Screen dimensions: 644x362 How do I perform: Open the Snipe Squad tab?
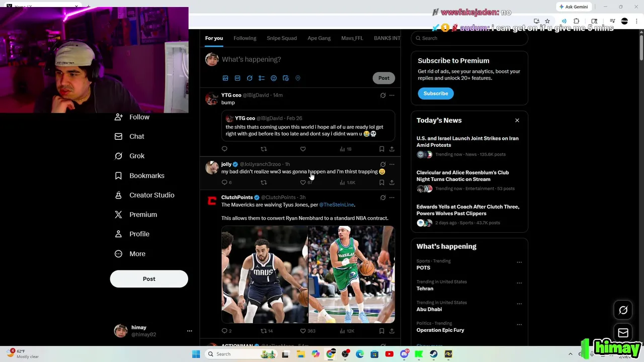282,38
